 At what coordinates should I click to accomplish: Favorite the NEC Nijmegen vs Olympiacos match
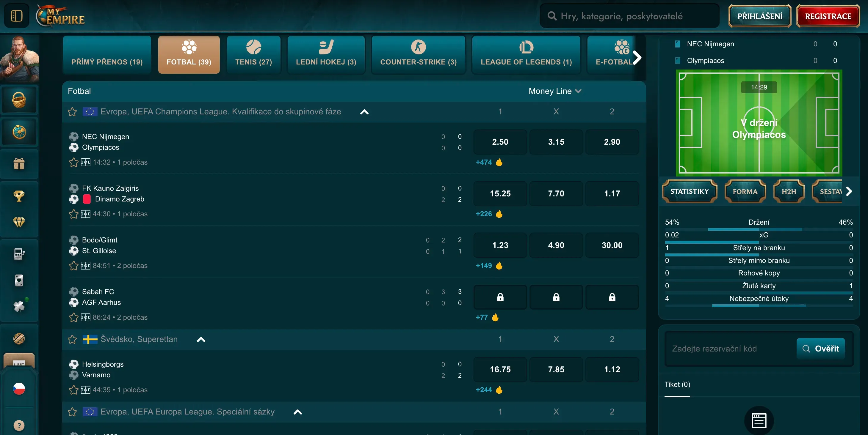point(73,162)
